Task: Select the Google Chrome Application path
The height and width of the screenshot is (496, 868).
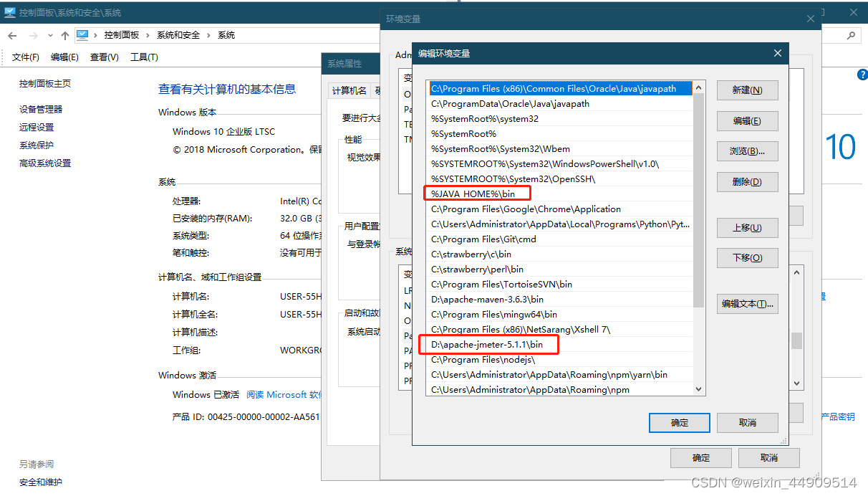Action: click(559, 209)
